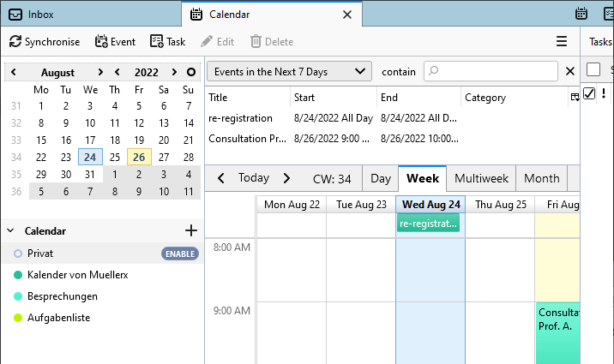
Task: Open Events in the Next 7 Days dropdown
Action: [289, 72]
